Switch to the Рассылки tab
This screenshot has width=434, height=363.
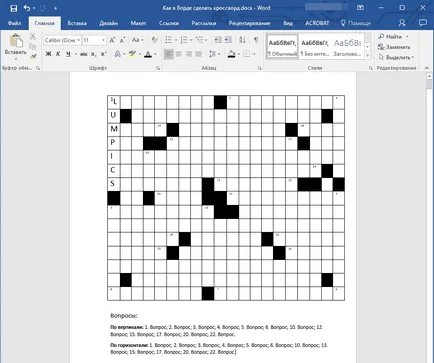(204, 23)
